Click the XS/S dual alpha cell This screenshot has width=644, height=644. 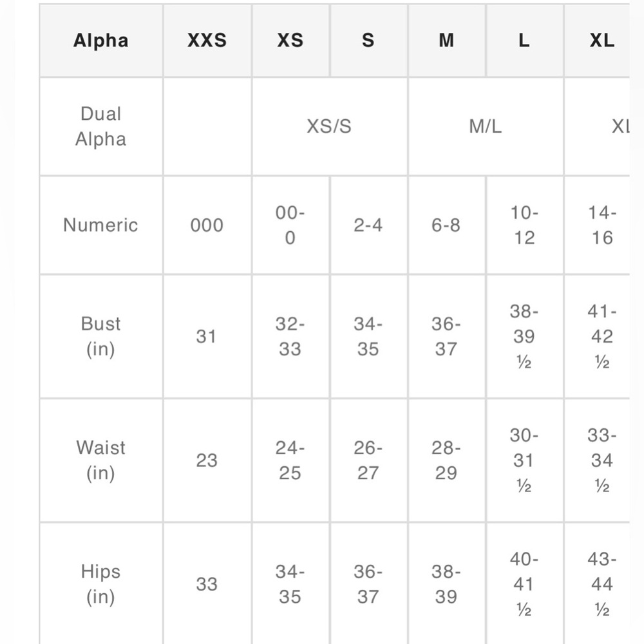[x=329, y=126]
